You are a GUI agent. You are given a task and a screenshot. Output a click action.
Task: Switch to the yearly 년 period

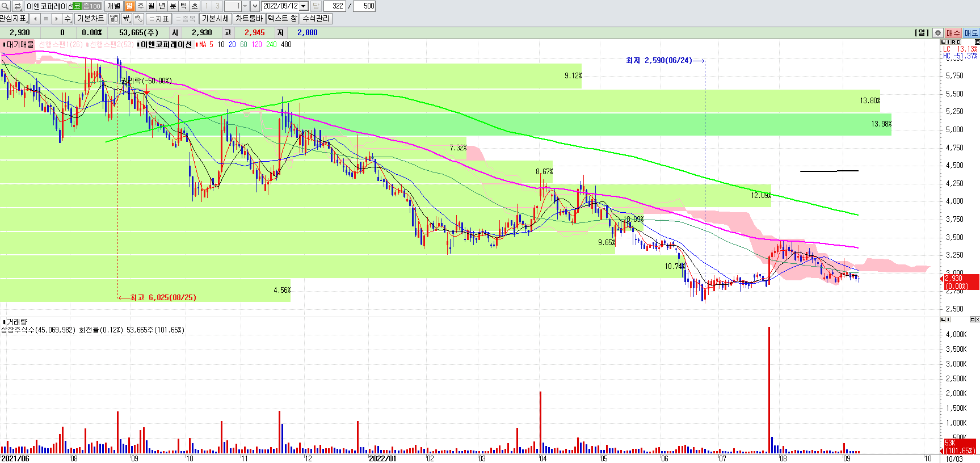tap(162, 6)
